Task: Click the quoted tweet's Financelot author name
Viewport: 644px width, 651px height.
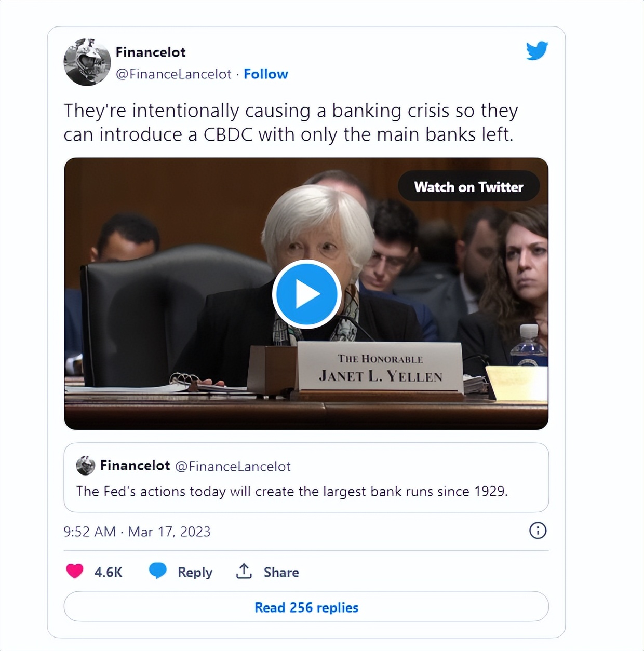Action: 135,466
